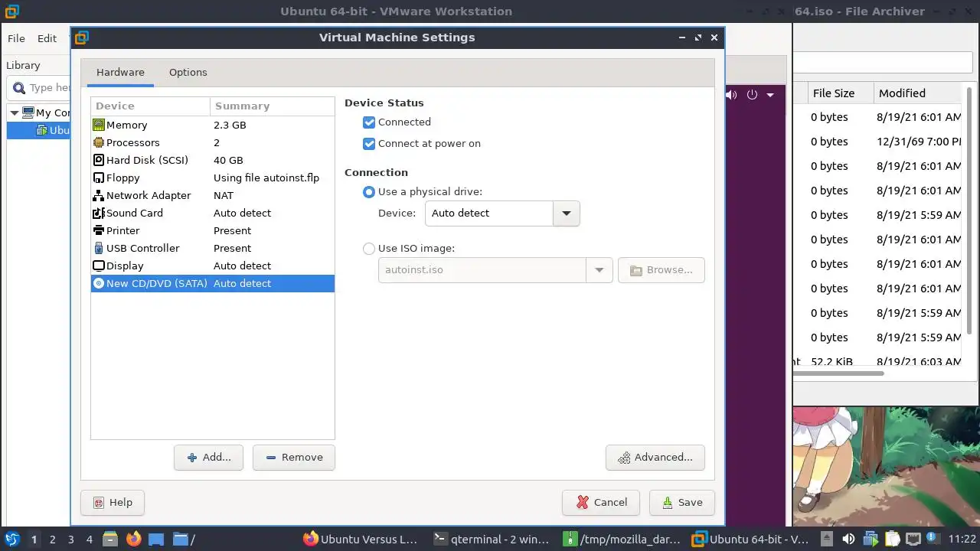Screen dimensions: 980x551
Task: Open the Edit menu in VMware Workstation
Action: 47,38
